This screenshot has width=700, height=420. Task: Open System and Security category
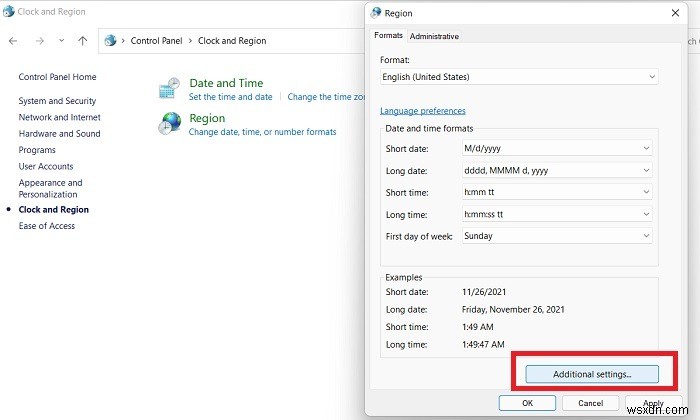[57, 101]
